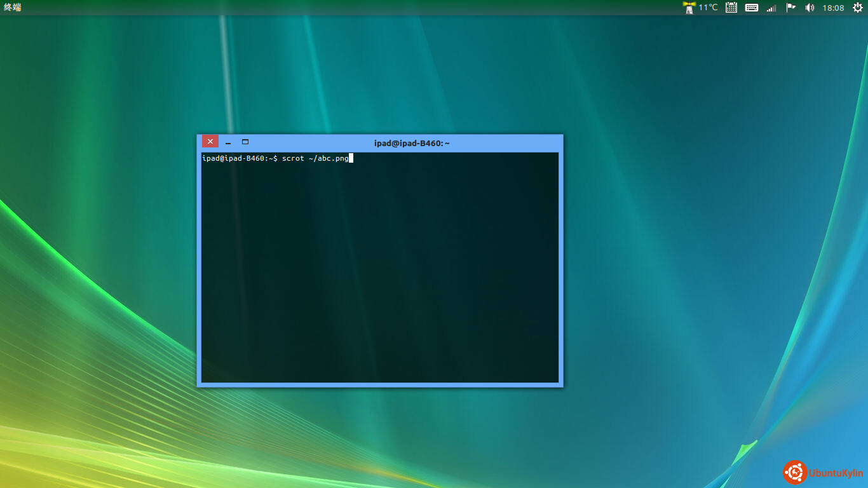The width and height of the screenshot is (868, 488).
Task: Click the typed command scrot ~/abc.png
Action: coord(315,158)
